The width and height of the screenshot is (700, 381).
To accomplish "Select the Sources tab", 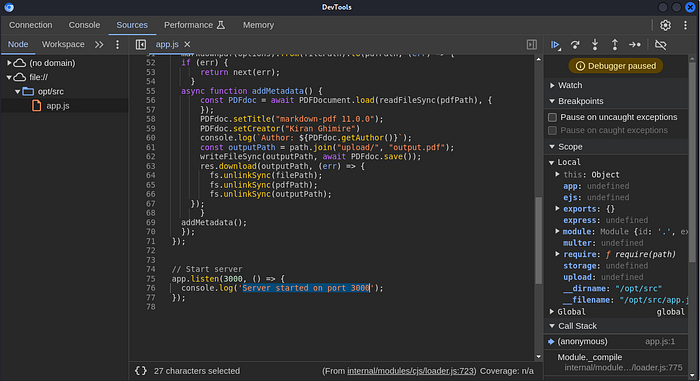I will 132,25.
